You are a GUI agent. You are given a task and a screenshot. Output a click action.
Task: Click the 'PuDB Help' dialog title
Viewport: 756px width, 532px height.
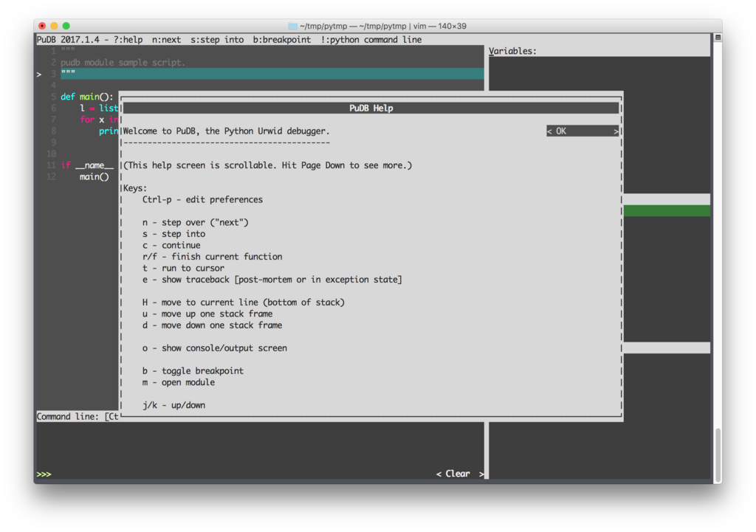[x=371, y=108]
